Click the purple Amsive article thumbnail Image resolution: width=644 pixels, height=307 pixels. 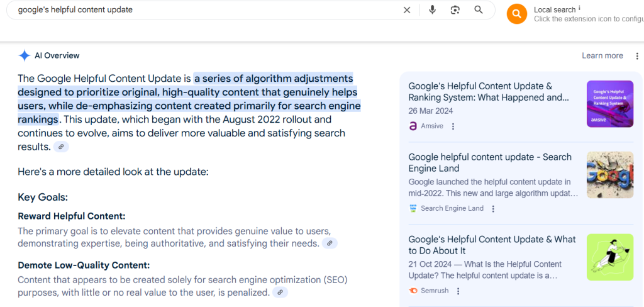[x=610, y=104]
